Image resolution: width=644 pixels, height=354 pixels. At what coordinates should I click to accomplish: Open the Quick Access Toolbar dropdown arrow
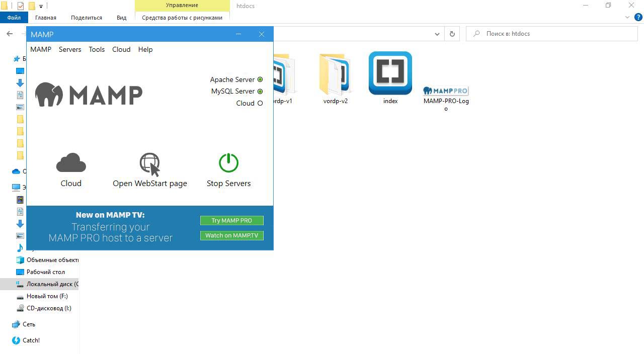(41, 7)
